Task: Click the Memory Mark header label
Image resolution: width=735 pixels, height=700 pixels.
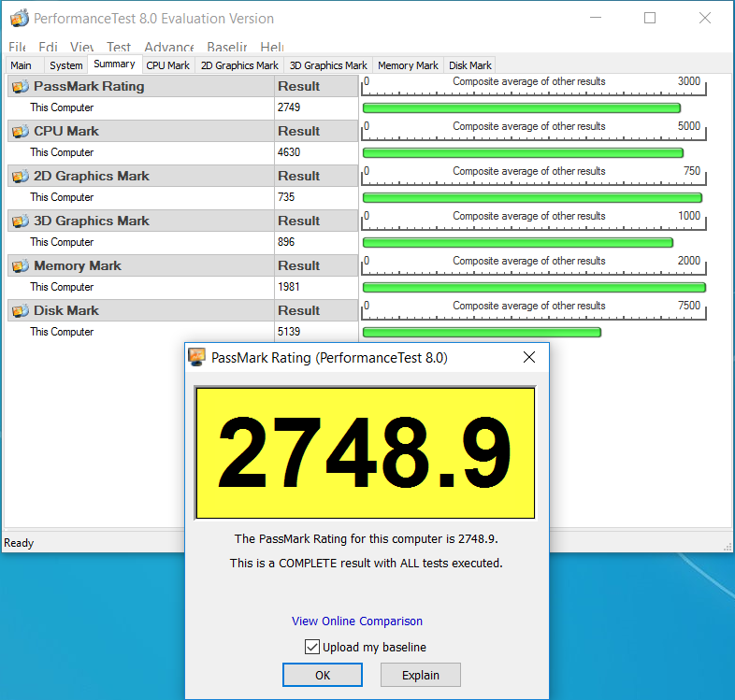Action: 78,265
